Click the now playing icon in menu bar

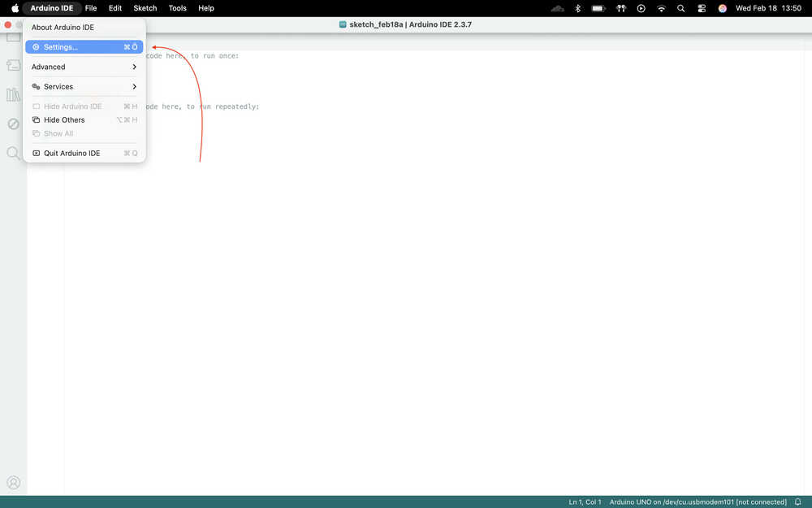641,8
